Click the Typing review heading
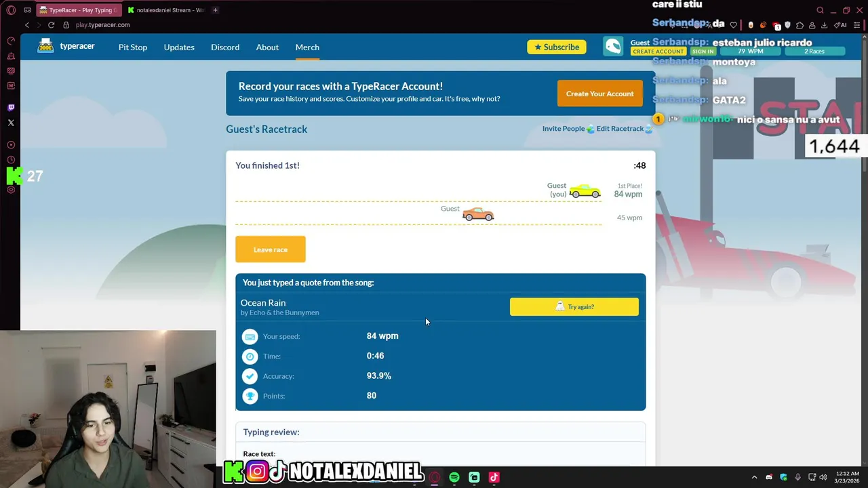Image resolution: width=868 pixels, height=488 pixels. pyautogui.click(x=271, y=432)
